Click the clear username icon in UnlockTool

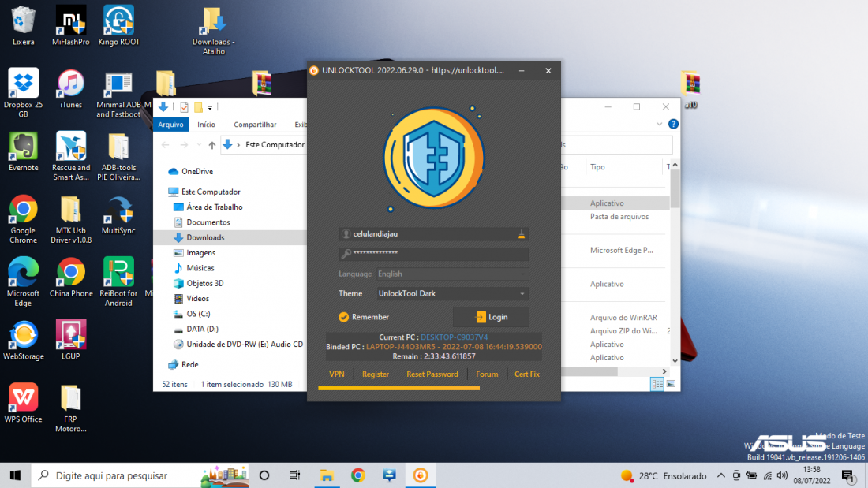522,234
